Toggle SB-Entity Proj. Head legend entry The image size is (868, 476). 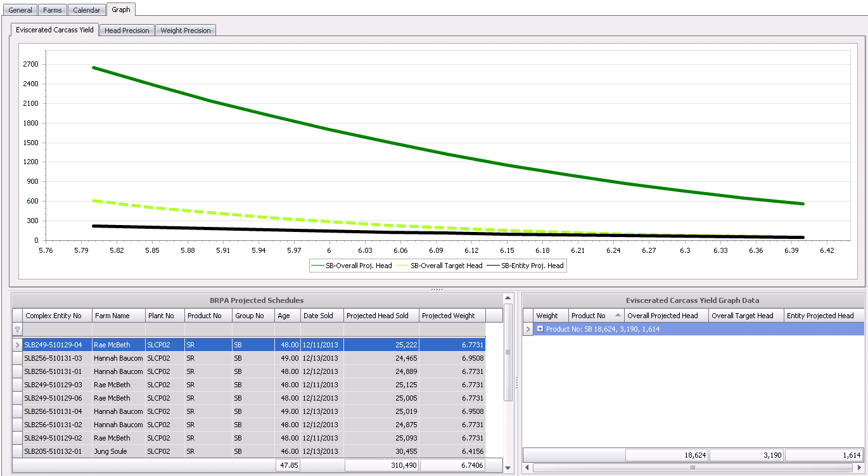point(525,266)
